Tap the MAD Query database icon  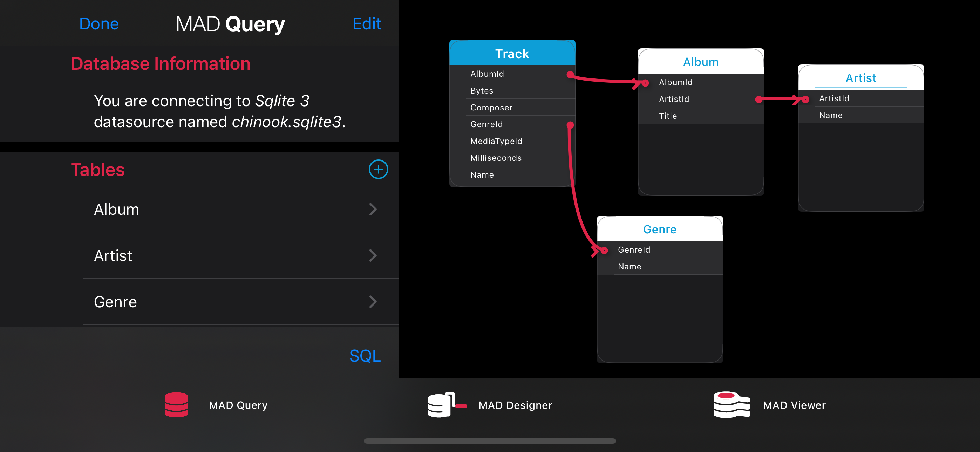coord(176,405)
